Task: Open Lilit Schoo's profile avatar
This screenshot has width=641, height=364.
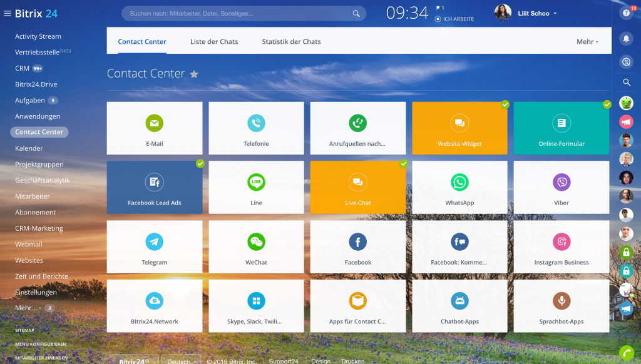Action: pos(503,13)
